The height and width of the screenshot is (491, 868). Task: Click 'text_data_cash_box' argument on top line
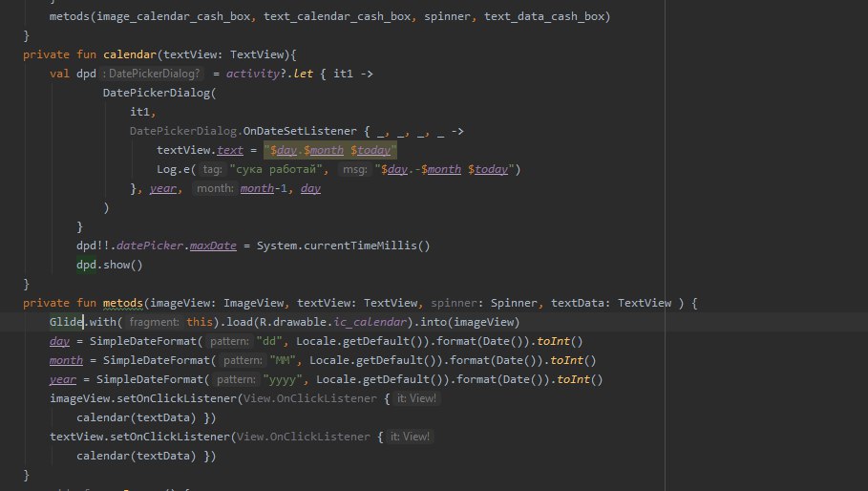[x=544, y=16]
